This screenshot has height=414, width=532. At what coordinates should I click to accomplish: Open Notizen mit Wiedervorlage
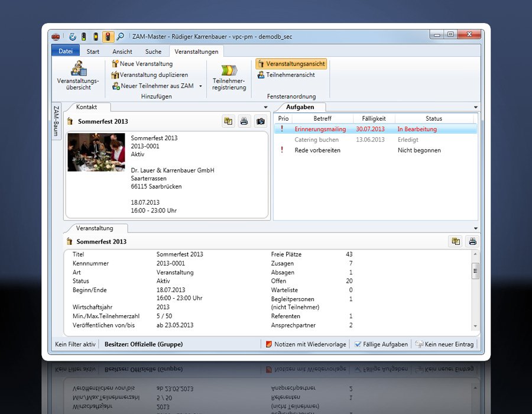[x=306, y=344]
